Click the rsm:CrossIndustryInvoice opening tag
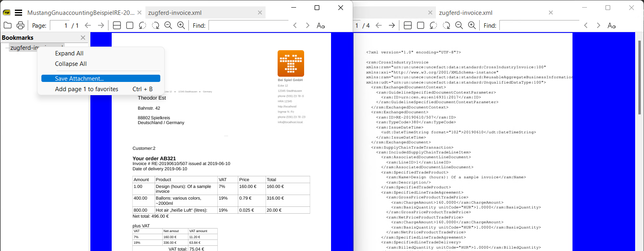Image resolution: width=644 pixels, height=251 pixels. [397, 62]
